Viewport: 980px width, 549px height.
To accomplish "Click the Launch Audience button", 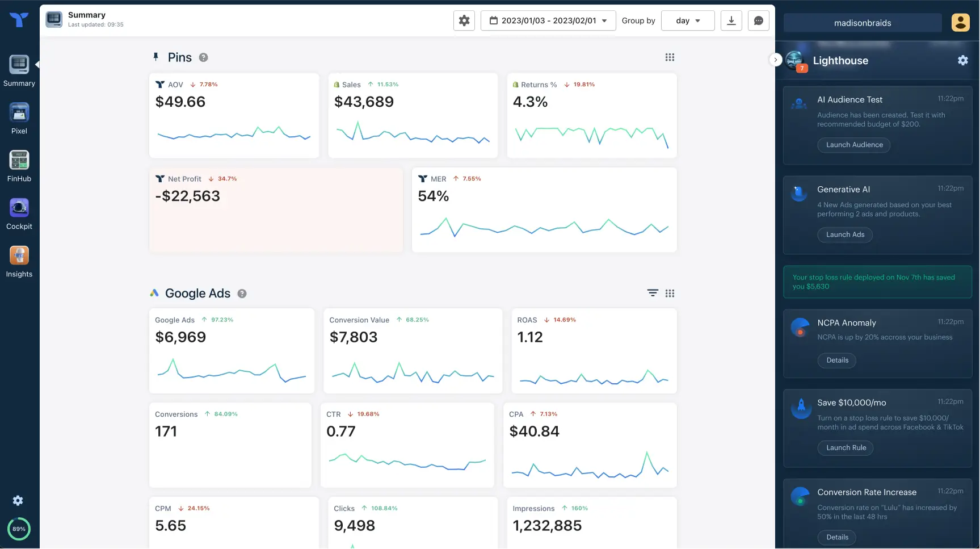I will tap(854, 145).
